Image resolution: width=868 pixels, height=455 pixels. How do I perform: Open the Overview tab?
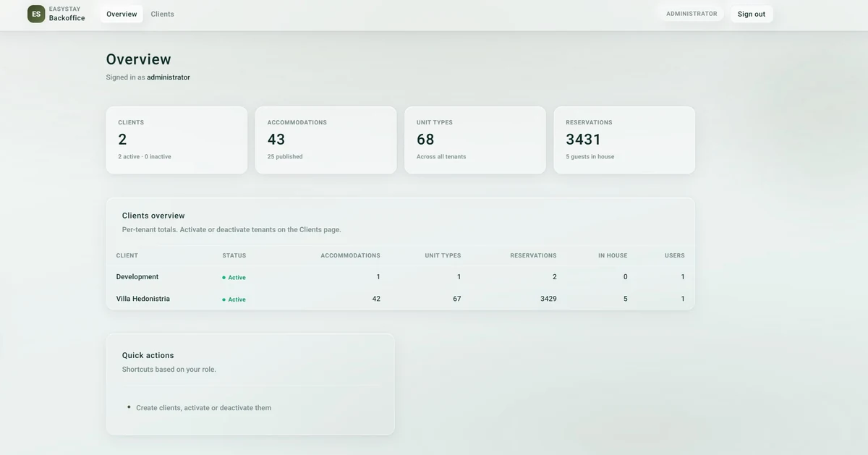(x=122, y=14)
